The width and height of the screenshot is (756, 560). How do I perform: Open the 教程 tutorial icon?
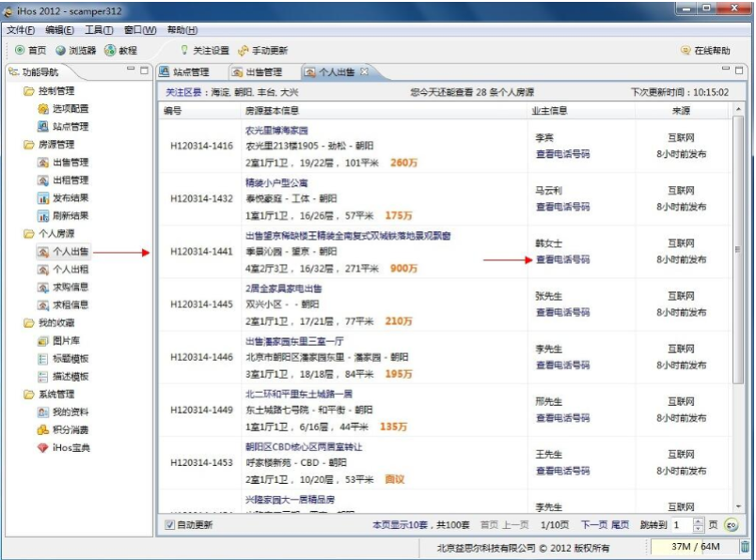tap(120, 51)
